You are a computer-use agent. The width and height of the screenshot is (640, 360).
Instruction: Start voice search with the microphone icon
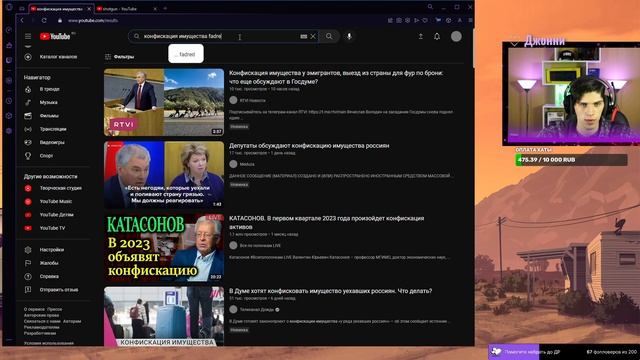(349, 36)
